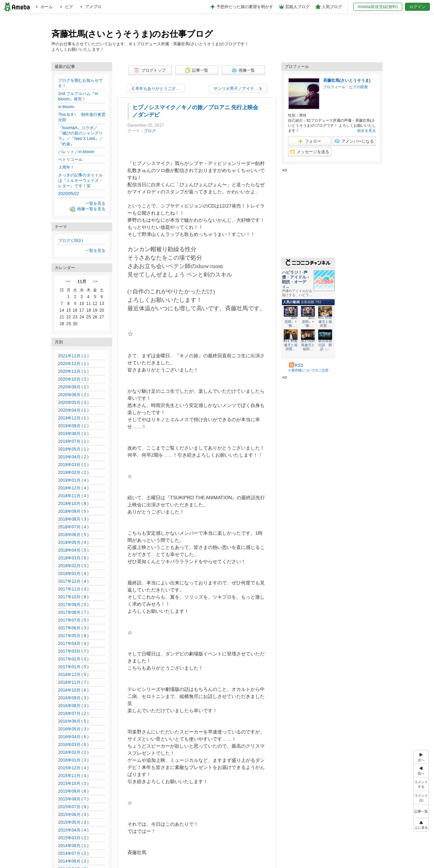Open monthly archive 2014年08月 ( 1 )
The image size is (434, 868).
click(73, 846)
